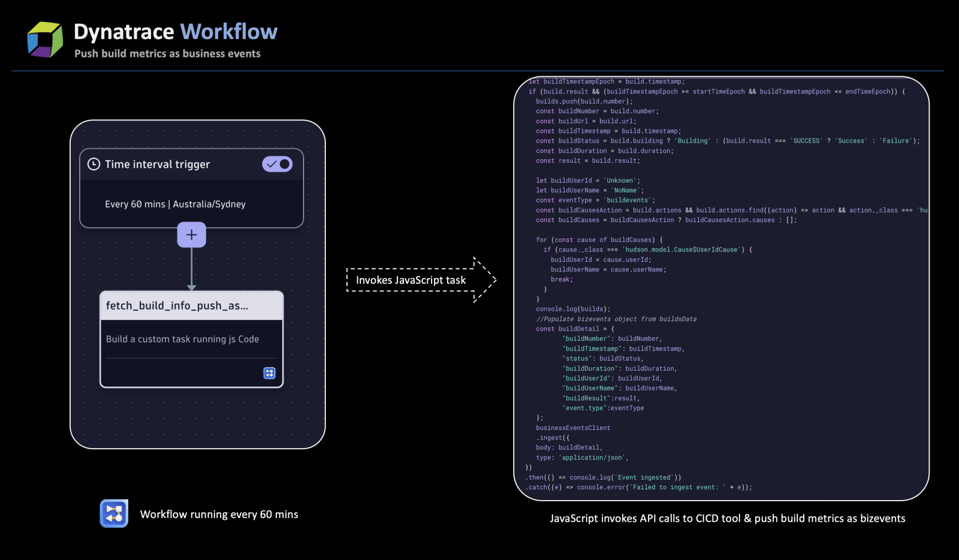Select the clock icon on the Time interval trigger

point(94,164)
